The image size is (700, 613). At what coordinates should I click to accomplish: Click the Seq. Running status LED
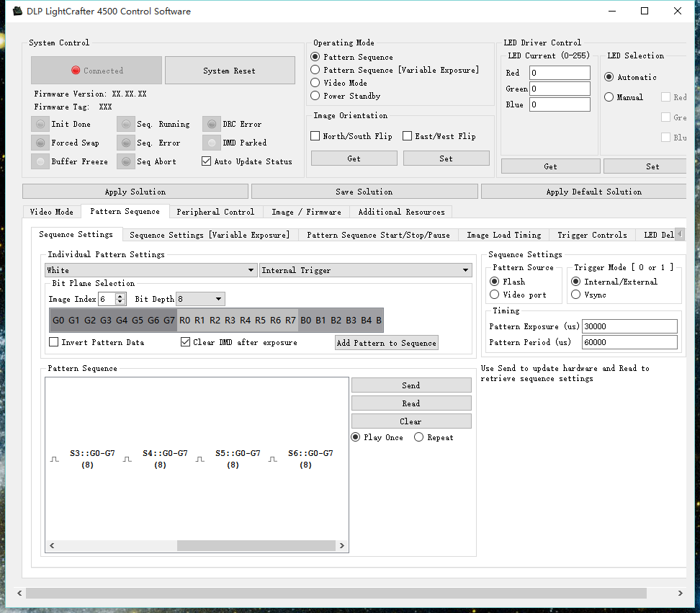[126, 124]
